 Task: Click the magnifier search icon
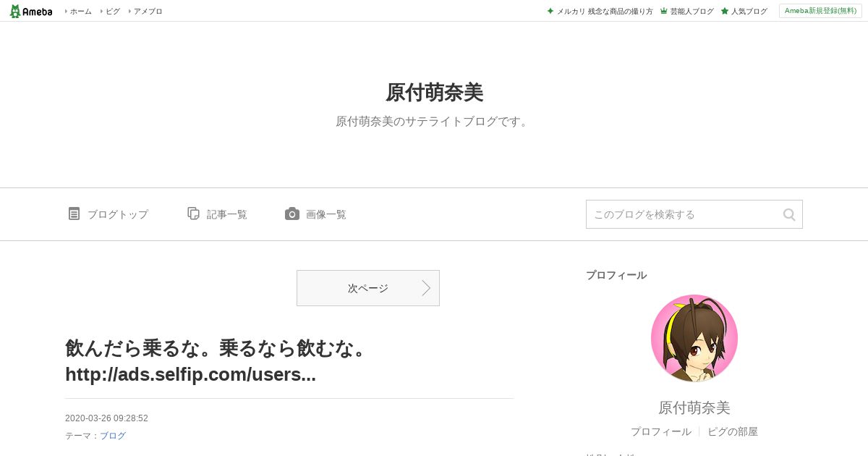[x=789, y=214]
